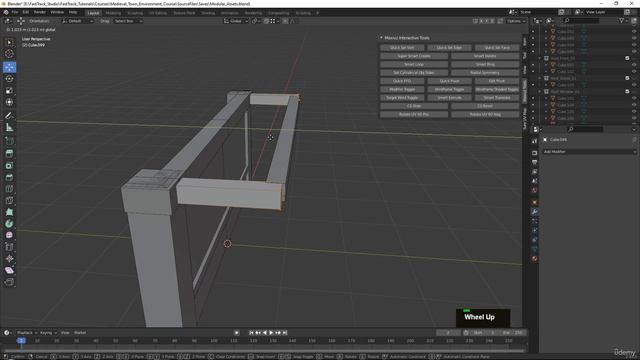This screenshot has width=640, height=360.
Task: Select the Edge Slide tool
Action: point(9,247)
